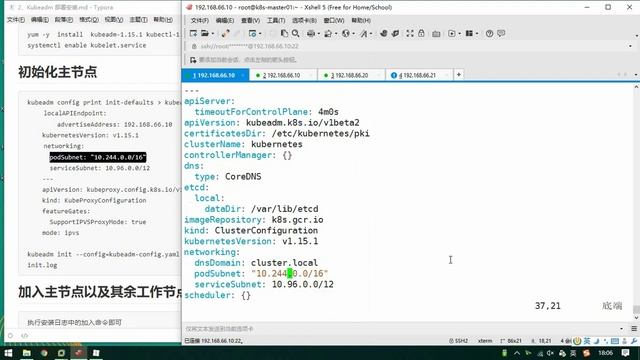Open Xshell 帮助(H) menu
Screen dimensions: 640x360
coord(361,20)
